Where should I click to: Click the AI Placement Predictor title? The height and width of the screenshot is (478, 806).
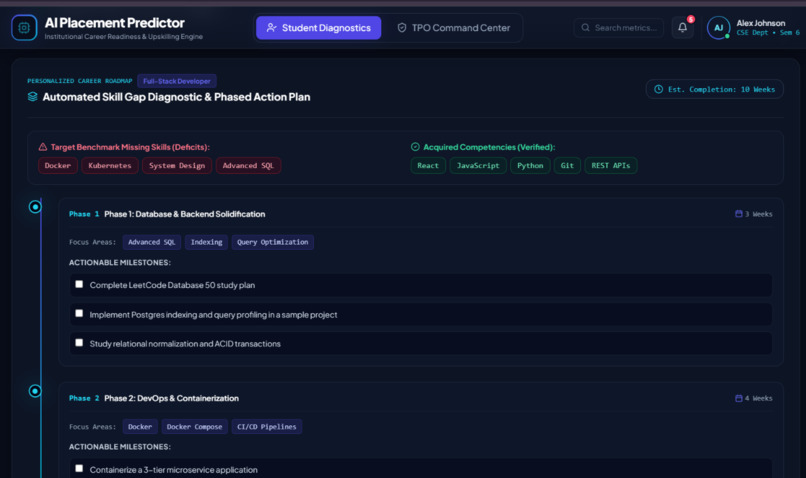click(114, 23)
